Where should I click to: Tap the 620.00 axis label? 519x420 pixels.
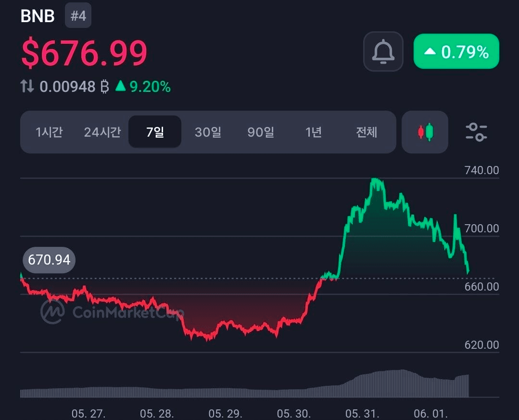(x=481, y=345)
